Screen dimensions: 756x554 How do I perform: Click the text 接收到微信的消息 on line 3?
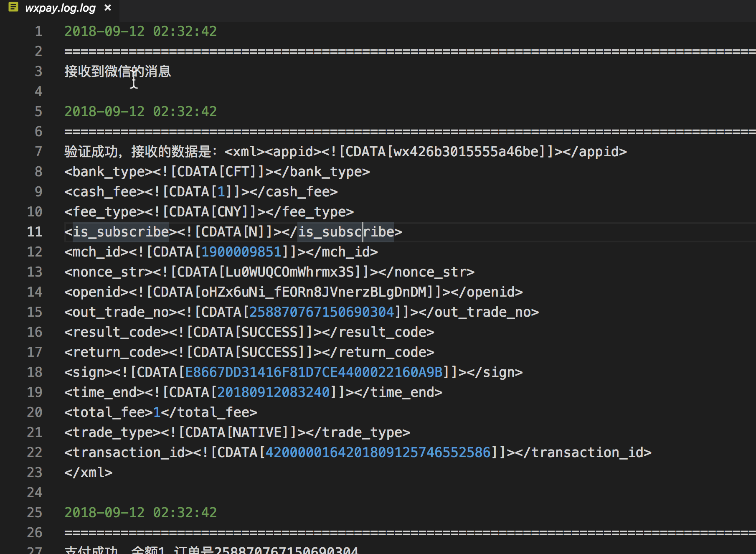pos(118,71)
